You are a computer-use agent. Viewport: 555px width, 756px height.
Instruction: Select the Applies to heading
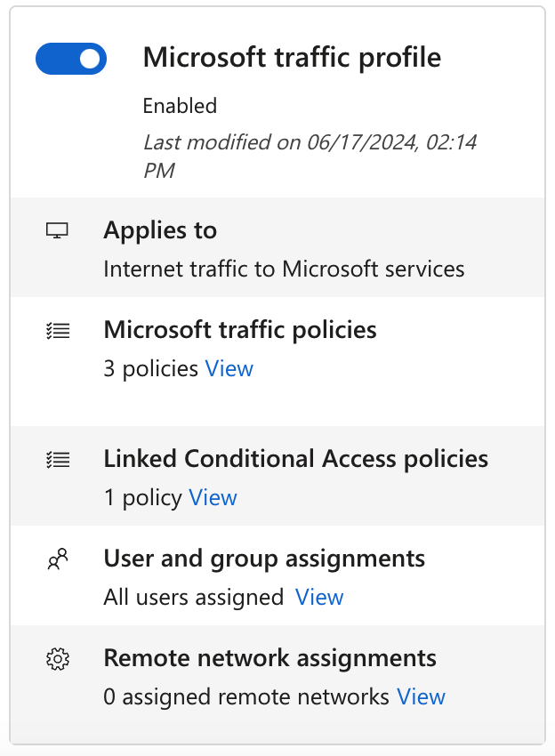point(160,230)
